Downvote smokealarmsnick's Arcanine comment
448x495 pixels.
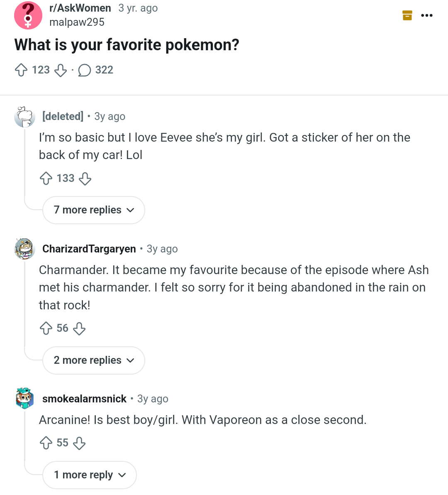coord(79,443)
